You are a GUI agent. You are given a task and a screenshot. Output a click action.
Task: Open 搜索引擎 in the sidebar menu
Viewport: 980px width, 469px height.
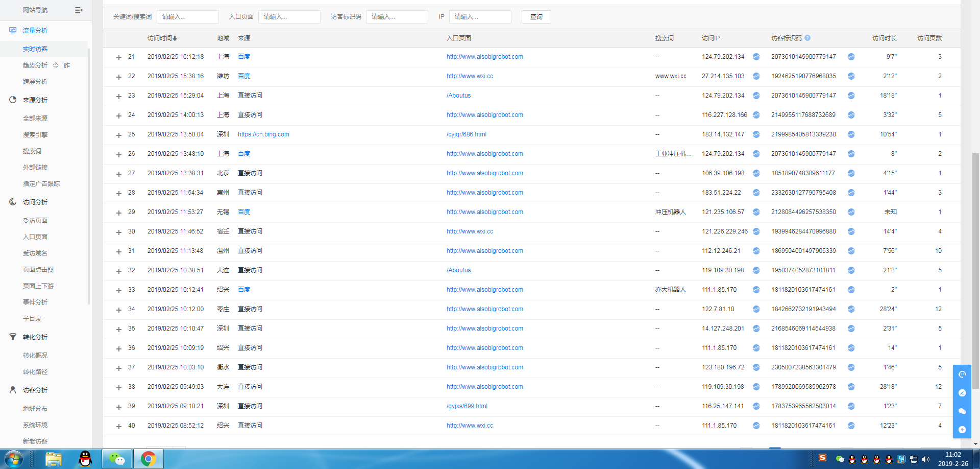35,135
